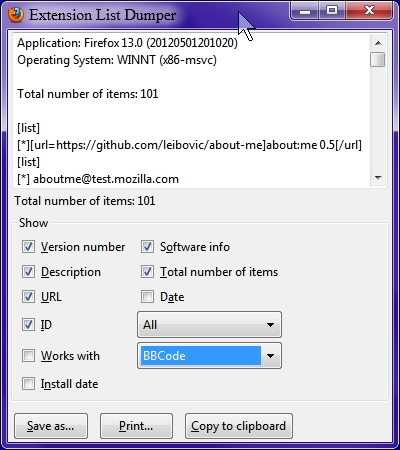Toggle Total number of items checkbox
Viewport: 400px width, 450px height.
[x=147, y=272]
